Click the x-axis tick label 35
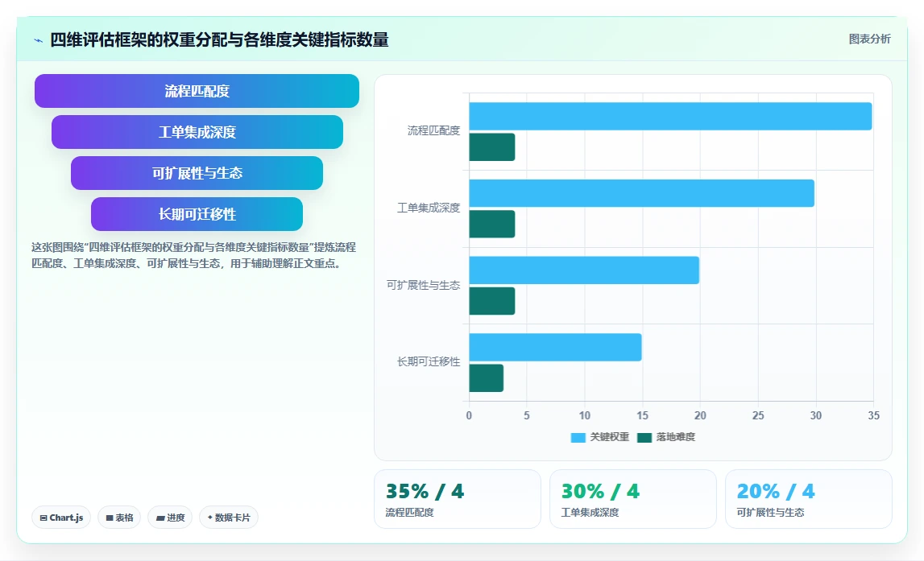This screenshot has width=924, height=561. 873,415
